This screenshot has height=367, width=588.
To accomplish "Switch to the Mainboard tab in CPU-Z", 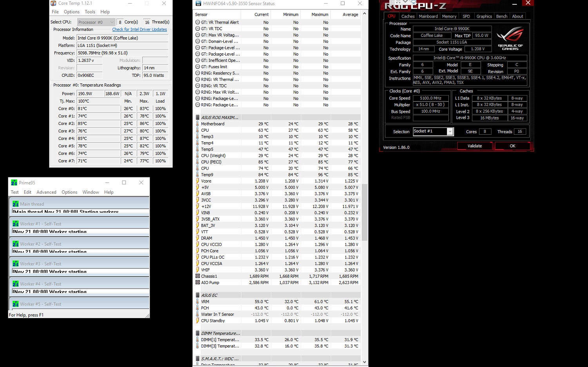I will (x=428, y=16).
